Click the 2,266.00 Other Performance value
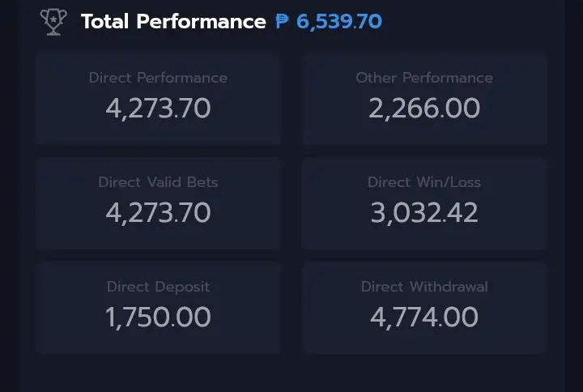The width and height of the screenshot is (583, 392). click(x=424, y=109)
